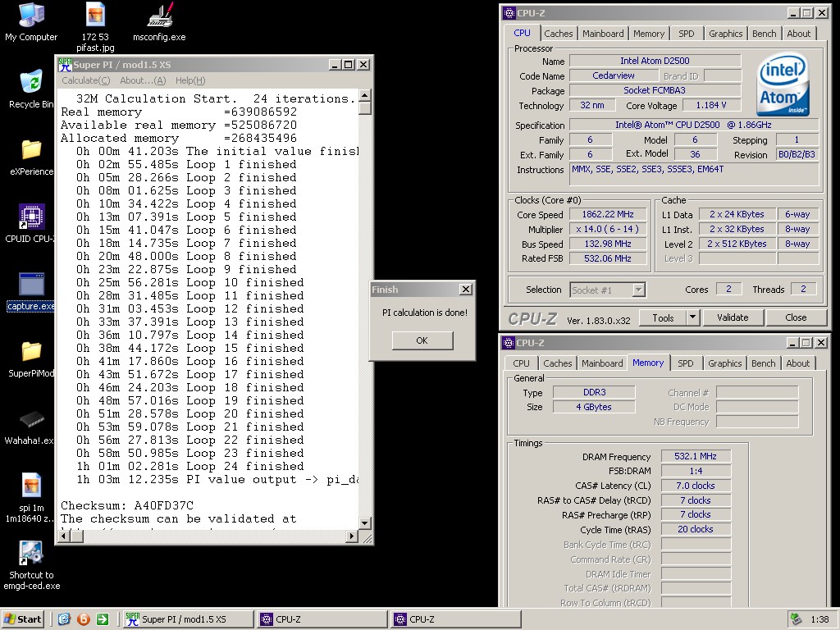Viewport: 840px width, 630px height.
Task: Open Bench tab in top CPU-Z window
Action: click(764, 33)
